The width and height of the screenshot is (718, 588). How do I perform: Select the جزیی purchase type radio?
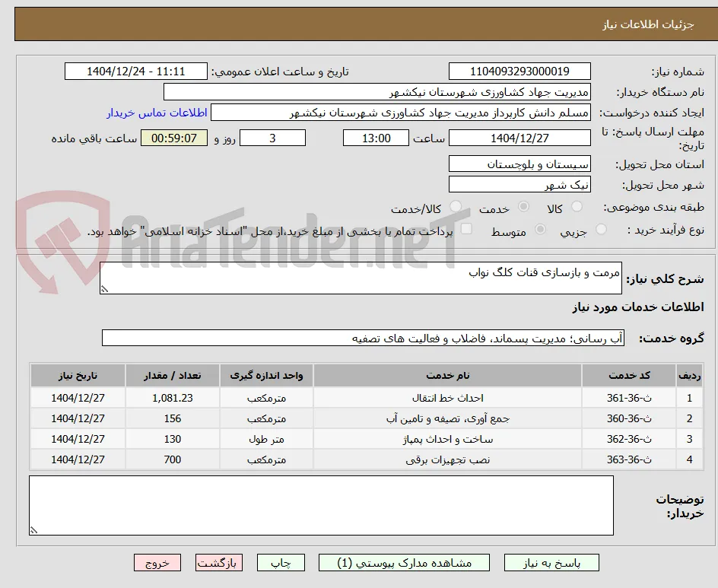(x=601, y=230)
